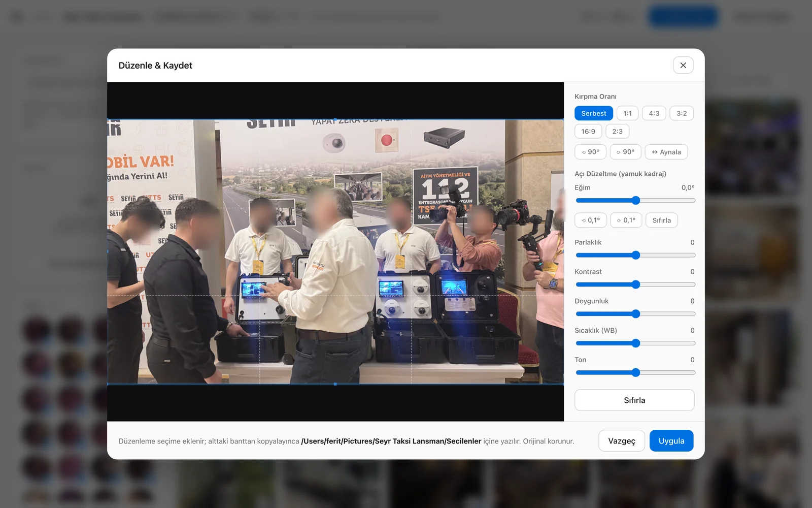Reset the Eğim angle with small Sıfırla
Image resolution: width=812 pixels, height=508 pixels.
click(x=661, y=220)
